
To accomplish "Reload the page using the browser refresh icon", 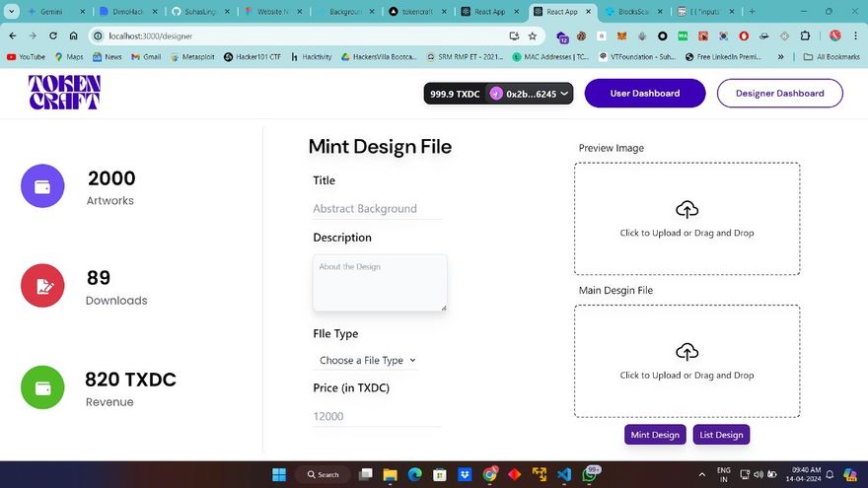I will (x=52, y=35).
